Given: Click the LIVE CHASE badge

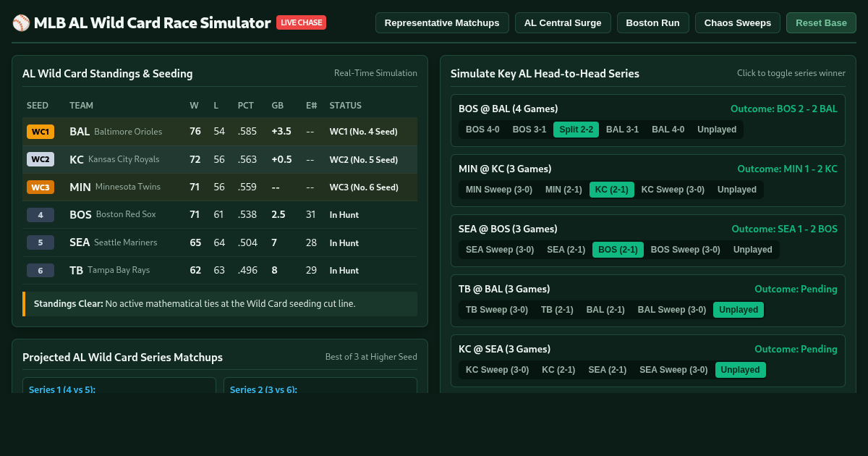Looking at the screenshot, I should pos(301,22).
